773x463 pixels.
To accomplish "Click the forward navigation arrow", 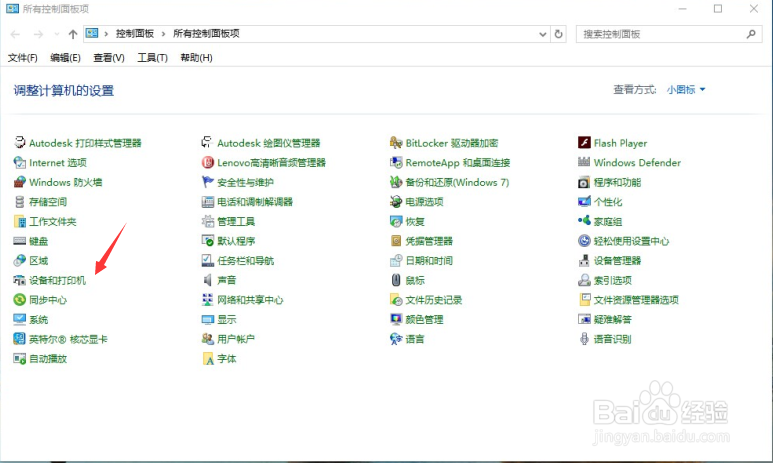I will pos(38,34).
